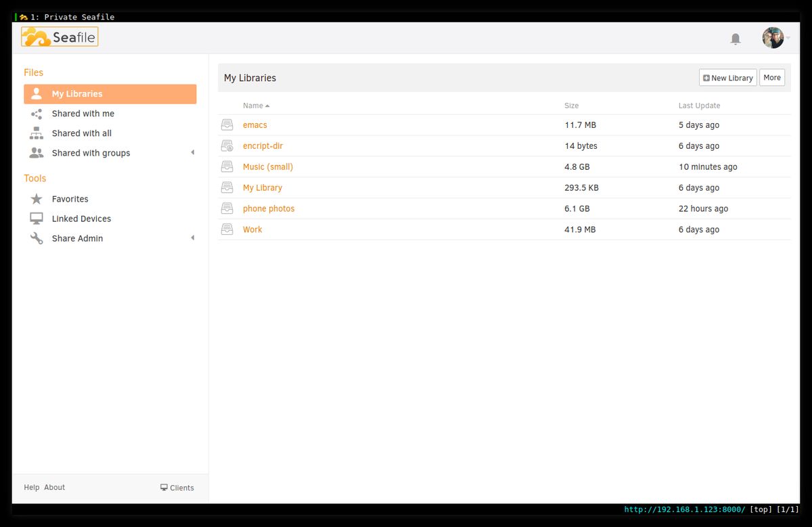812x527 pixels.
Task: Click the URL in the status bar
Action: 685,509
